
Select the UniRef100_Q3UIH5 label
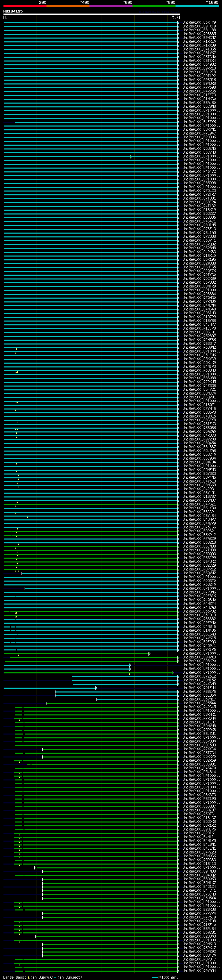199,225
